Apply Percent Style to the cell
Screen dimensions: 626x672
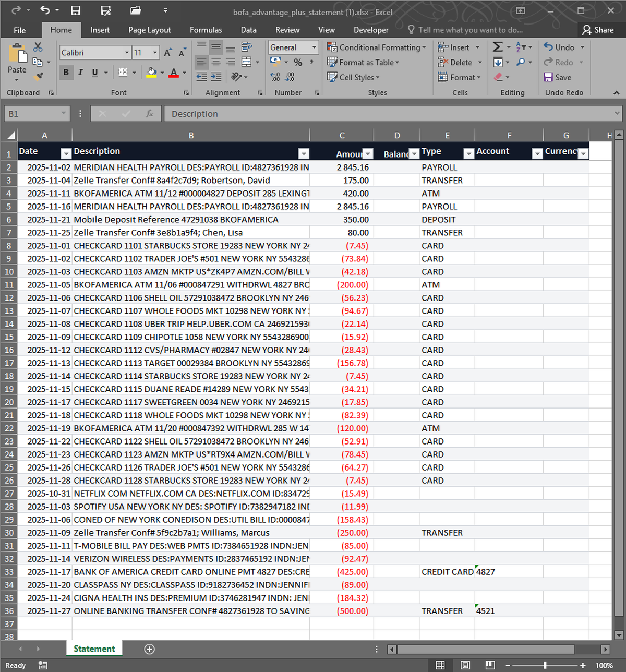pos(298,62)
